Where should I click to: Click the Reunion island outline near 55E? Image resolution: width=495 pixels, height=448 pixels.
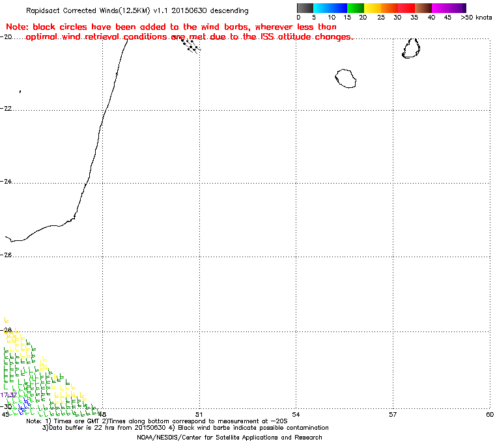[x=345, y=78]
